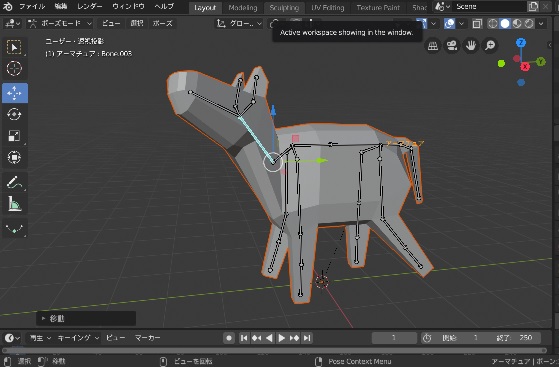559x367 pixels.
Task: Select the Select Box tool
Action: click(x=14, y=47)
